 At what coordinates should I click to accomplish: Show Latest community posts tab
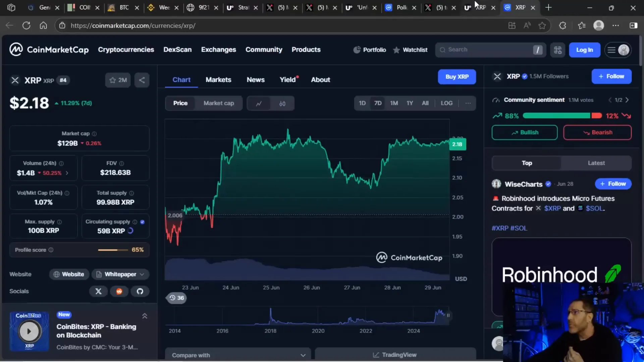click(596, 163)
